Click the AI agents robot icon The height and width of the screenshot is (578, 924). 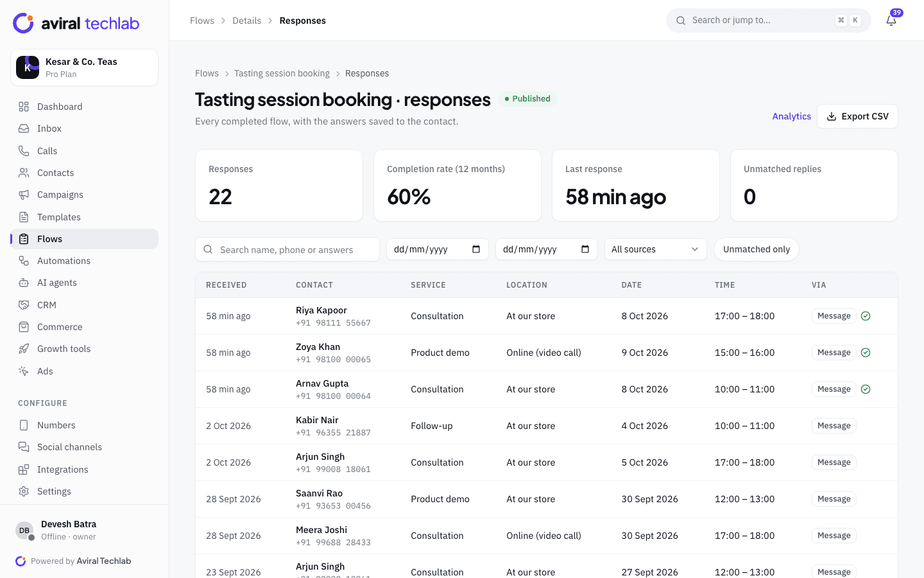(x=24, y=283)
